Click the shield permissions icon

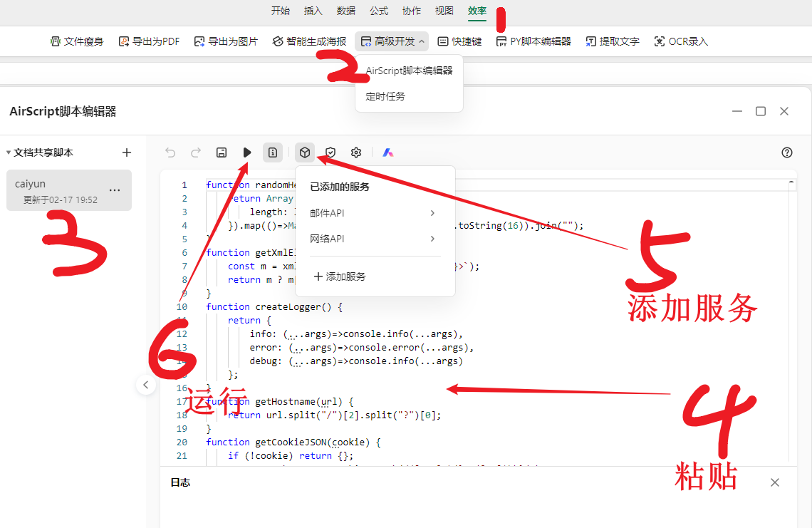(x=330, y=152)
